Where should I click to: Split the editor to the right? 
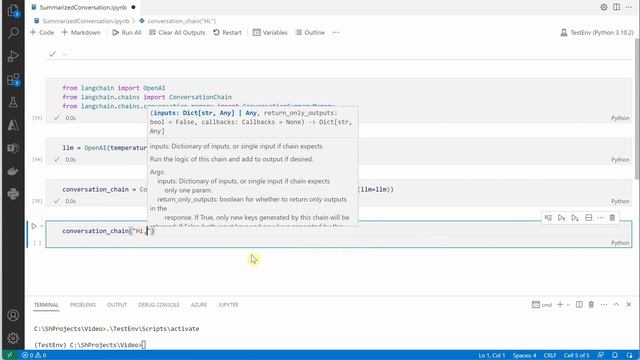616,7
